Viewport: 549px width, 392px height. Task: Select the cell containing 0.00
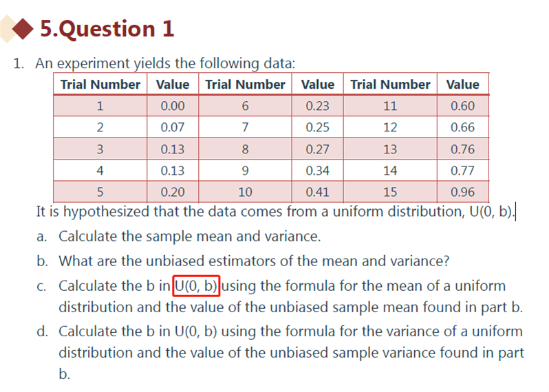[x=173, y=106]
